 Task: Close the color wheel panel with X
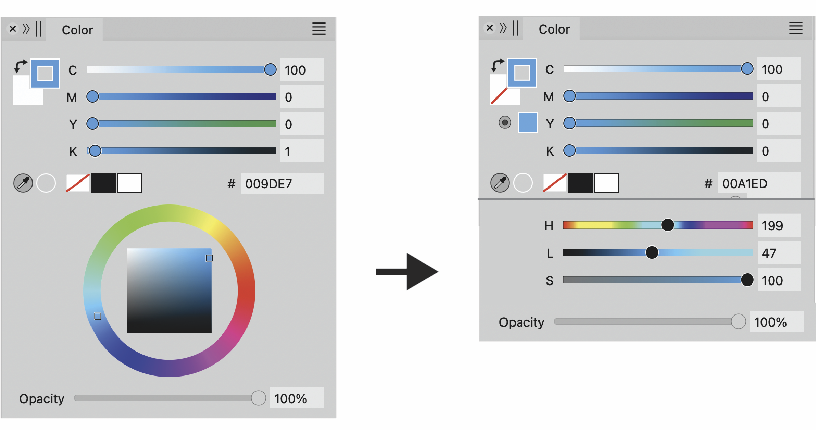pyautogui.click(x=13, y=29)
